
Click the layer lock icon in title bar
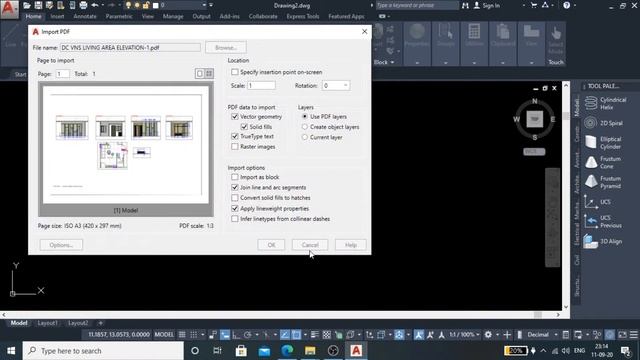(146, 5)
